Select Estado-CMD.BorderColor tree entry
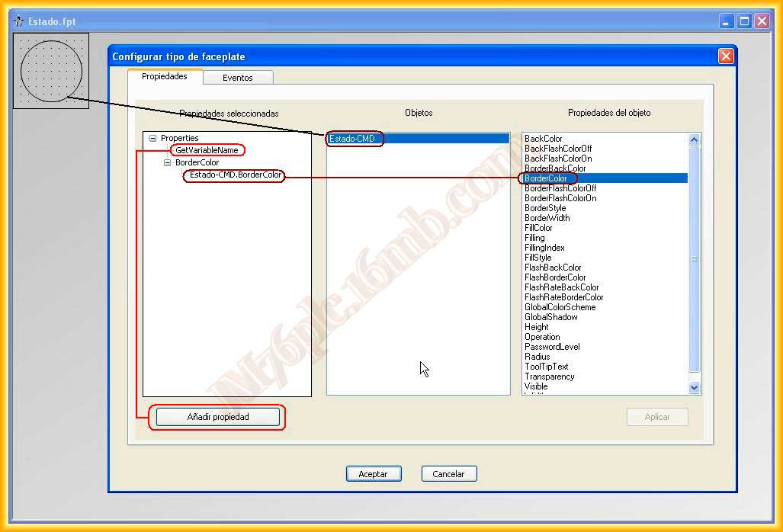The height and width of the screenshot is (532, 783). tap(235, 175)
